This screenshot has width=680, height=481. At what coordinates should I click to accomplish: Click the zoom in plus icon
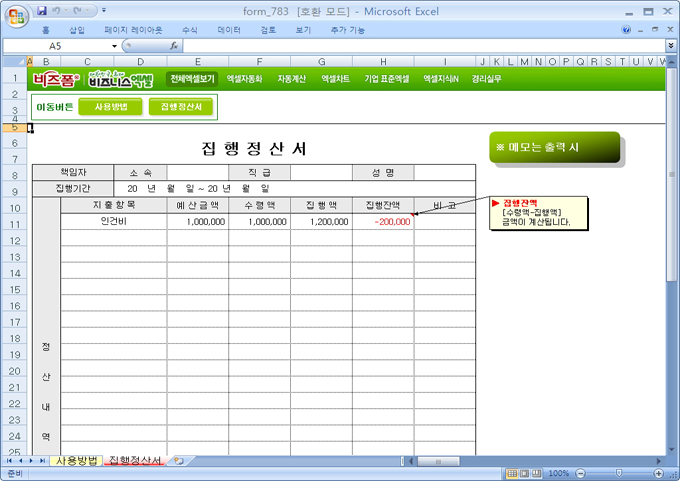point(658,473)
